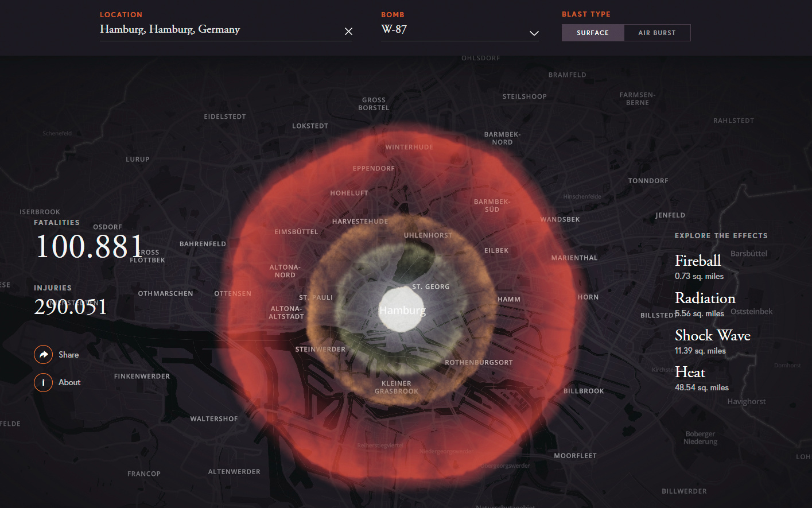
Task: Click the Othmarschen map label
Action: (x=165, y=294)
